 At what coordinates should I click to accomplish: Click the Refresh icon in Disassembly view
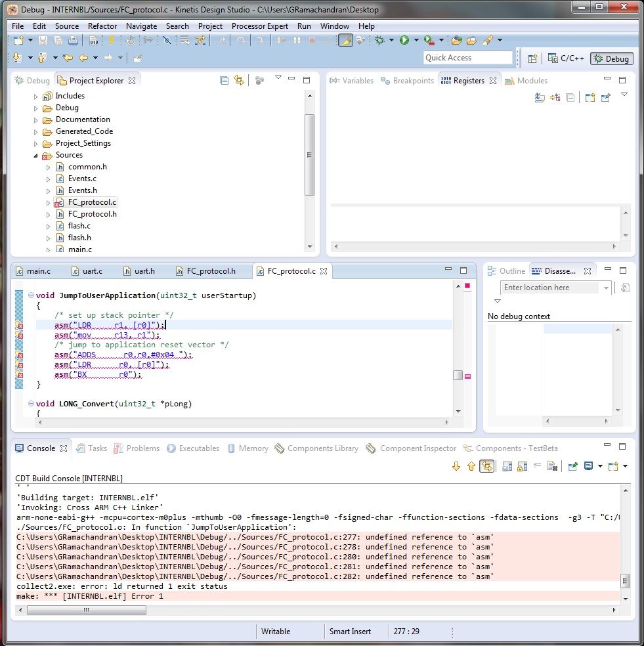tap(625, 288)
